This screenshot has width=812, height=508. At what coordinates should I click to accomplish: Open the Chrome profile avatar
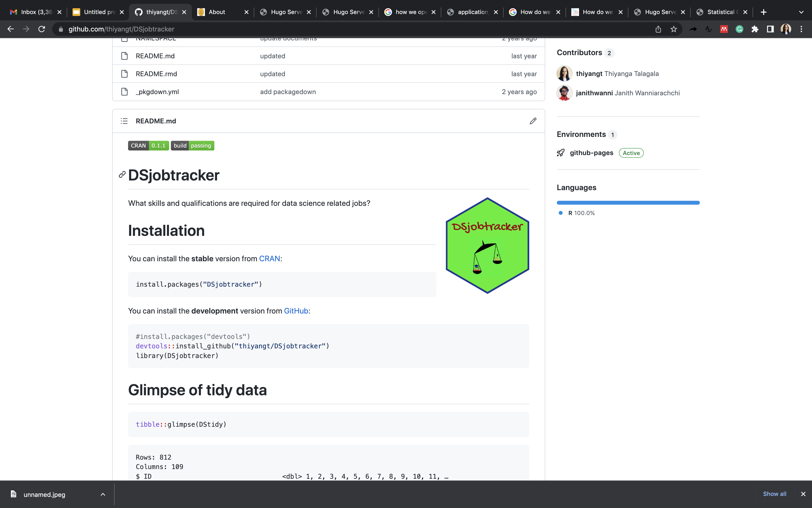[x=786, y=29]
